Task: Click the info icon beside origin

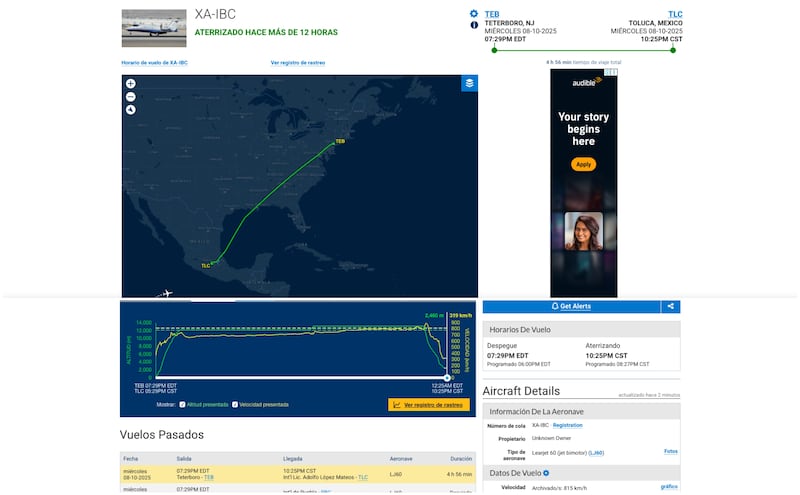Action: [474, 25]
